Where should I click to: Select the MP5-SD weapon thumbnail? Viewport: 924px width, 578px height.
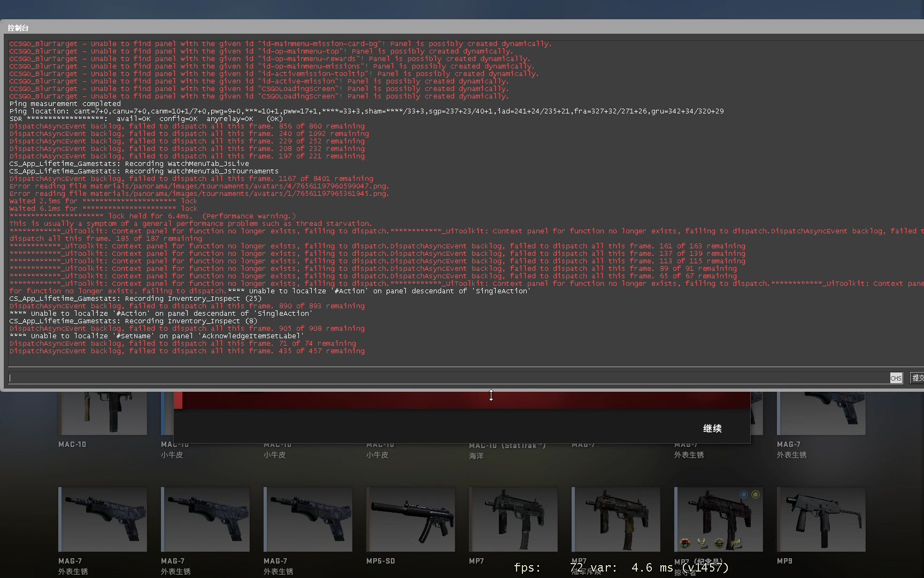[411, 519]
